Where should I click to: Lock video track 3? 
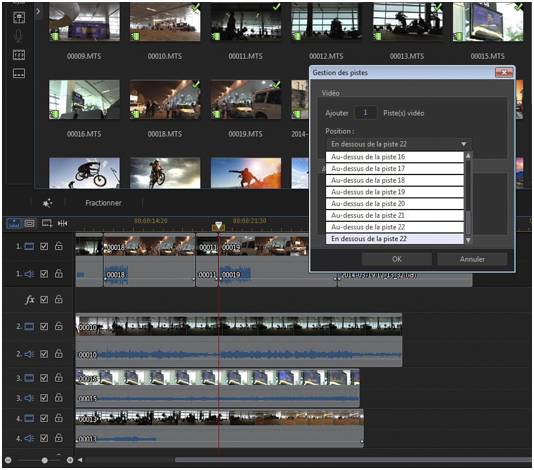pyautogui.click(x=59, y=377)
